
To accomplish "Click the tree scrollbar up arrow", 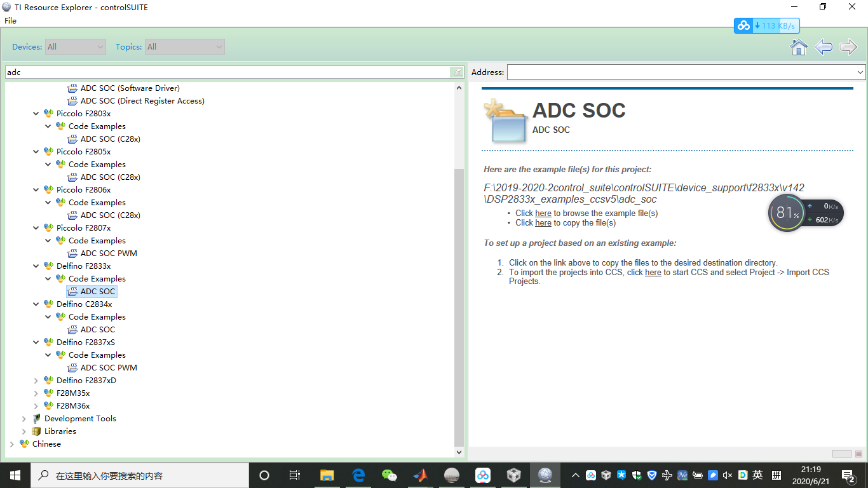I will point(459,88).
